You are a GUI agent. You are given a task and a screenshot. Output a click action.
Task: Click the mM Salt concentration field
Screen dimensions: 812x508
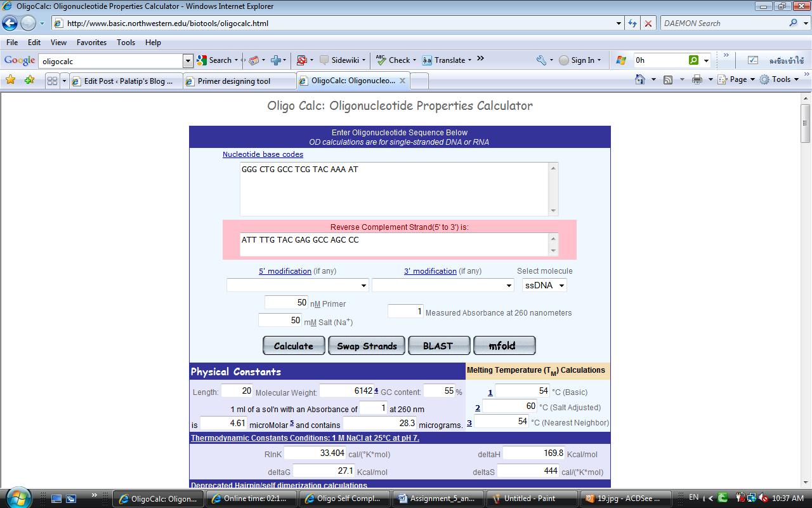pos(280,320)
